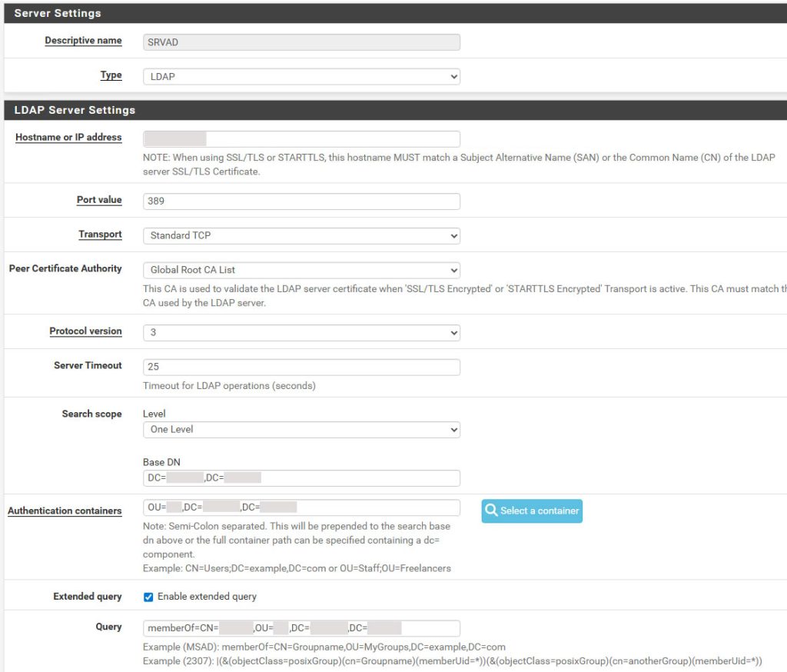Screen dimensions: 787x672
Task: Click the underlined Transport label
Action: pos(100,235)
